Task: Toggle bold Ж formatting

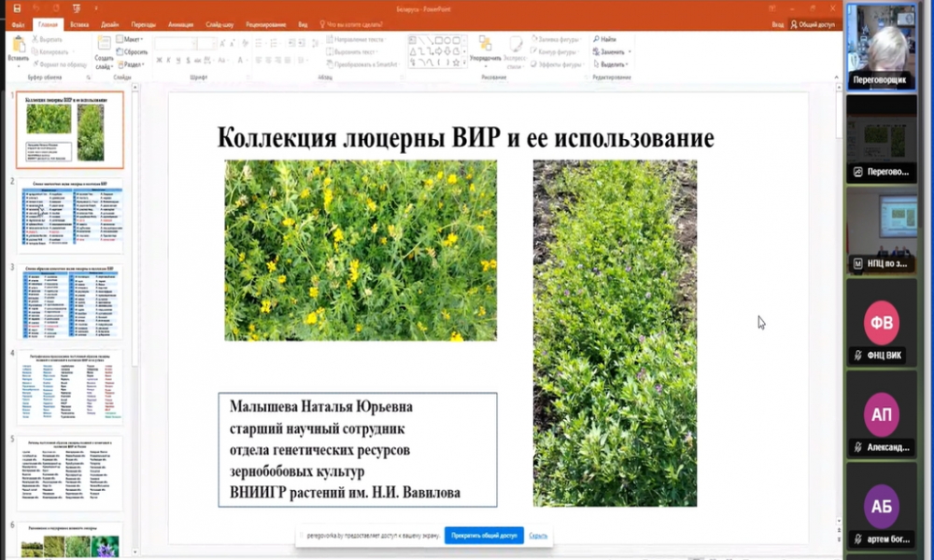Action: click(x=159, y=60)
